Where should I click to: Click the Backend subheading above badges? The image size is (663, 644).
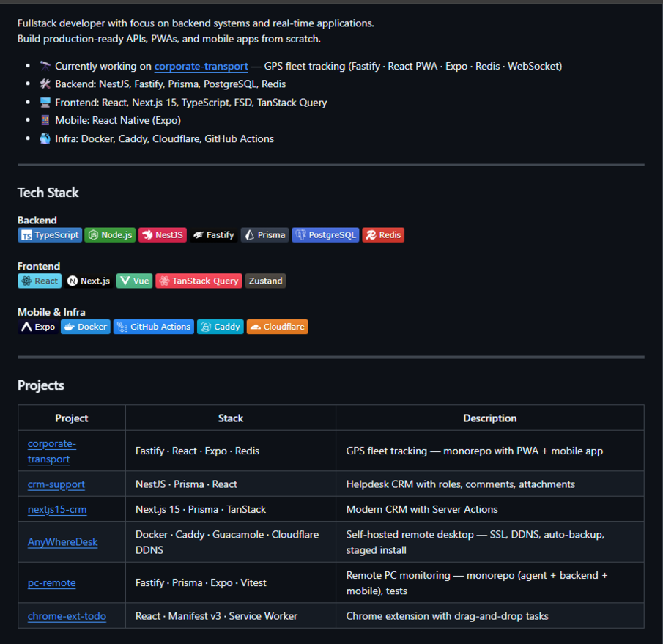click(37, 221)
